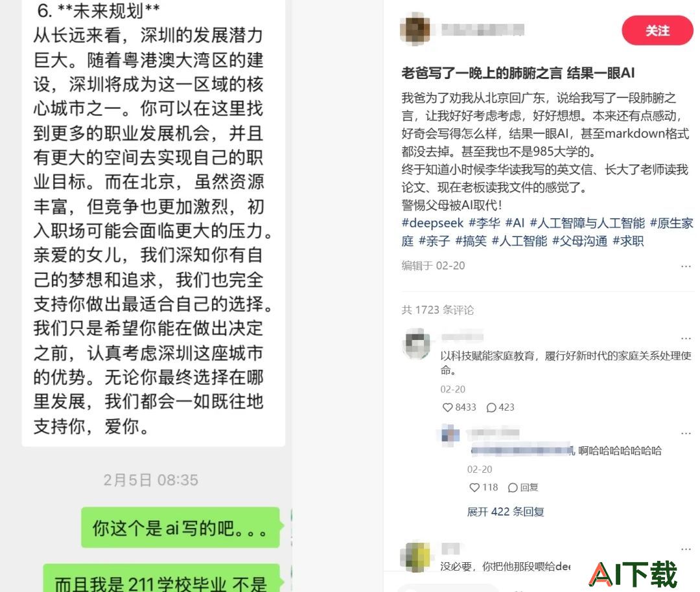Open more options beside 编辑于 02-20
The width and height of the screenshot is (700, 592).
point(686,266)
